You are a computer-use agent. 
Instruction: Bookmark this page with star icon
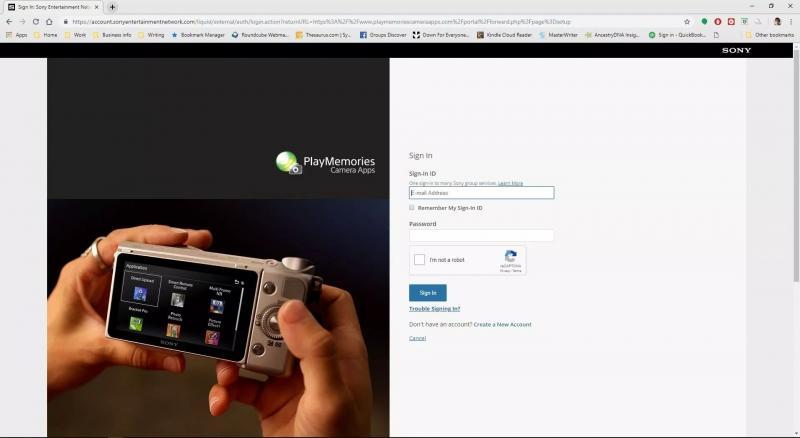[x=687, y=21]
